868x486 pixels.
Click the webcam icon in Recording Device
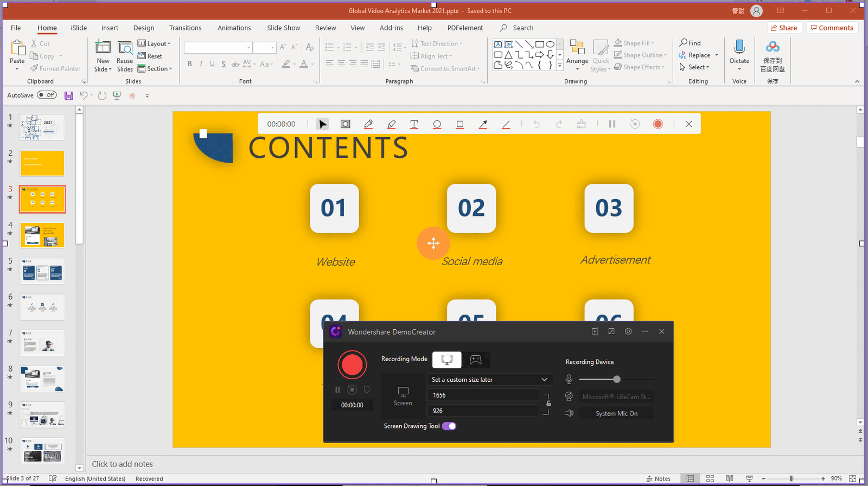pyautogui.click(x=569, y=397)
